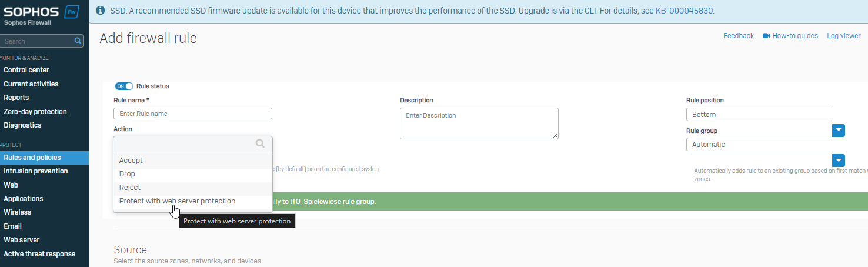Open Rules and policies menu
The height and width of the screenshot is (267, 868).
point(32,158)
